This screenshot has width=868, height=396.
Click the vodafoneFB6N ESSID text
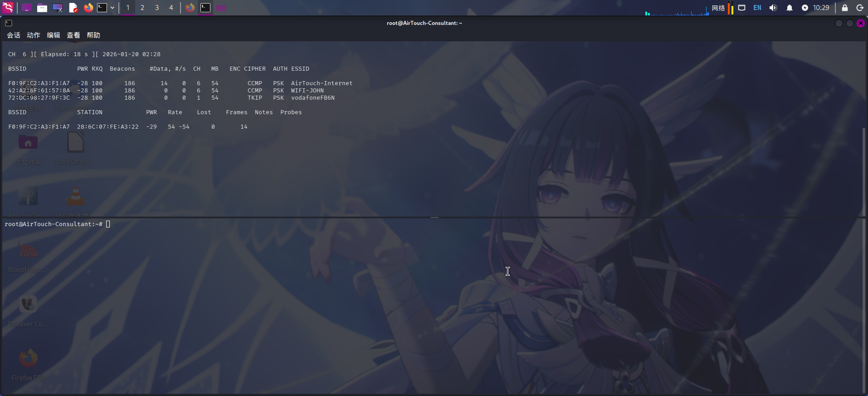pos(313,98)
